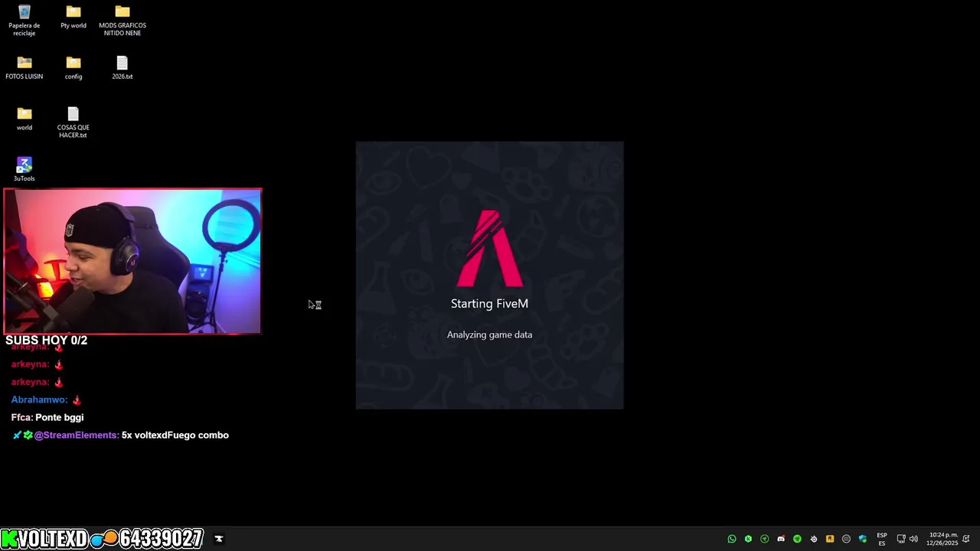Select the FOTOS LUISIN folder
This screenshot has height=551, width=980.
coord(24,67)
